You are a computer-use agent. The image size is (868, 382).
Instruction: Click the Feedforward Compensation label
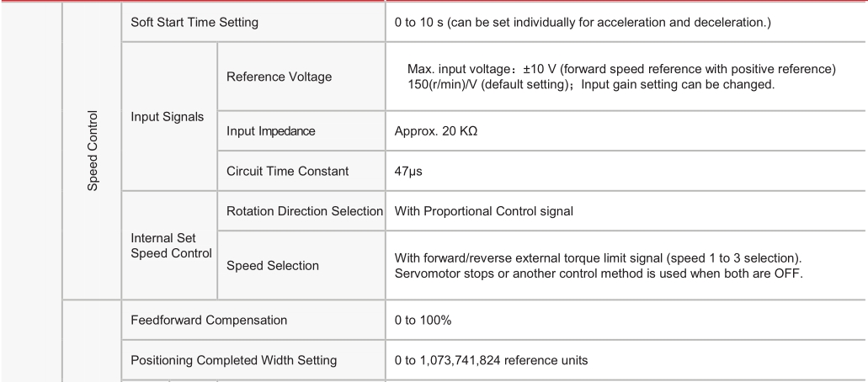point(209,321)
